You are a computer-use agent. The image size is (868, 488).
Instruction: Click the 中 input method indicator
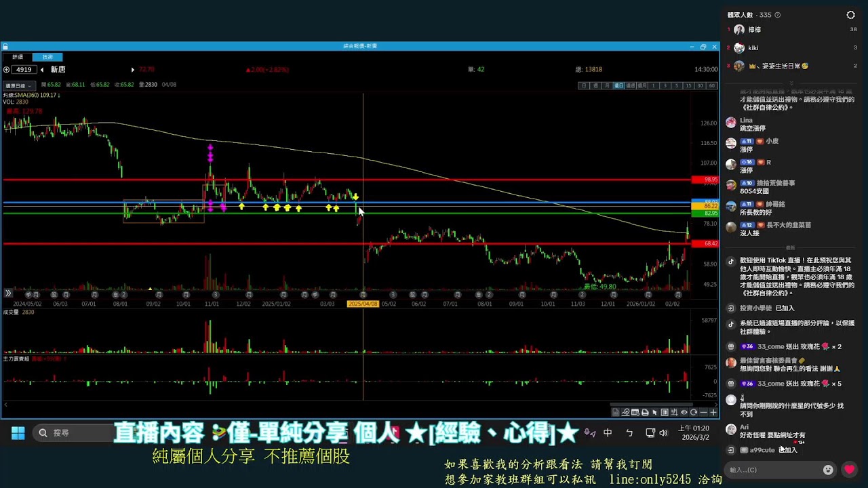608,432
